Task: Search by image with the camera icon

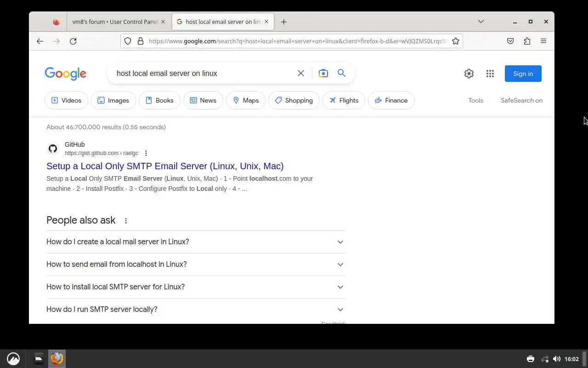Action: coord(323,73)
